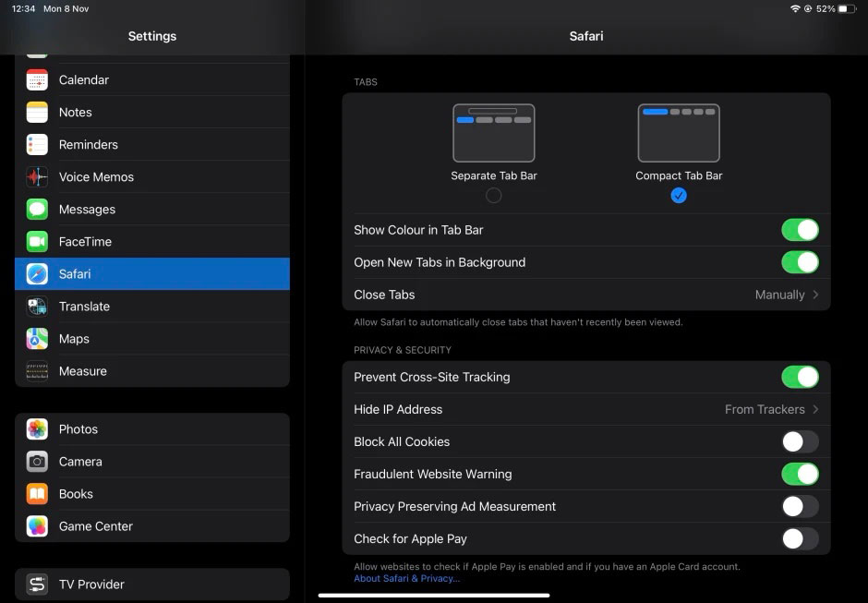
Task: Select the Messages green bubble icon
Action: click(x=37, y=210)
